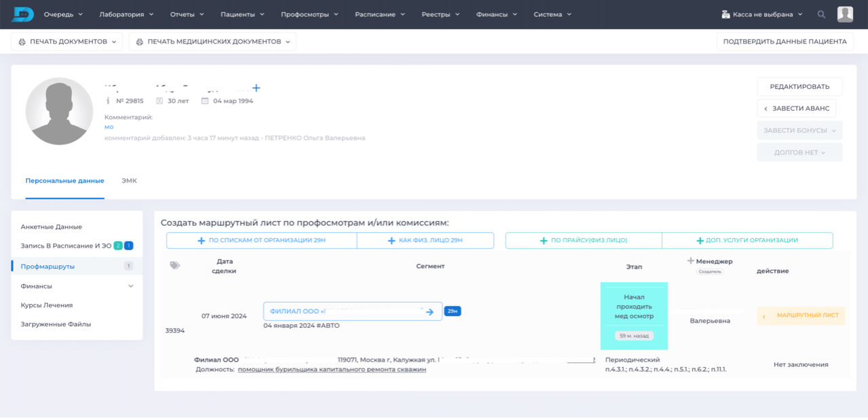Image resolution: width=868 pixels, height=420 pixels.
Task: Click Подтвердить данные пациента button
Action: click(785, 41)
